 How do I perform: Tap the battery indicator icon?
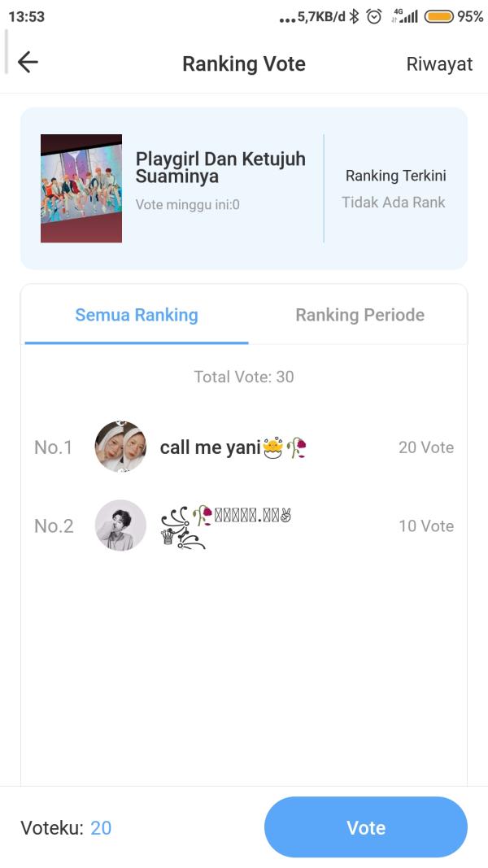(x=438, y=16)
